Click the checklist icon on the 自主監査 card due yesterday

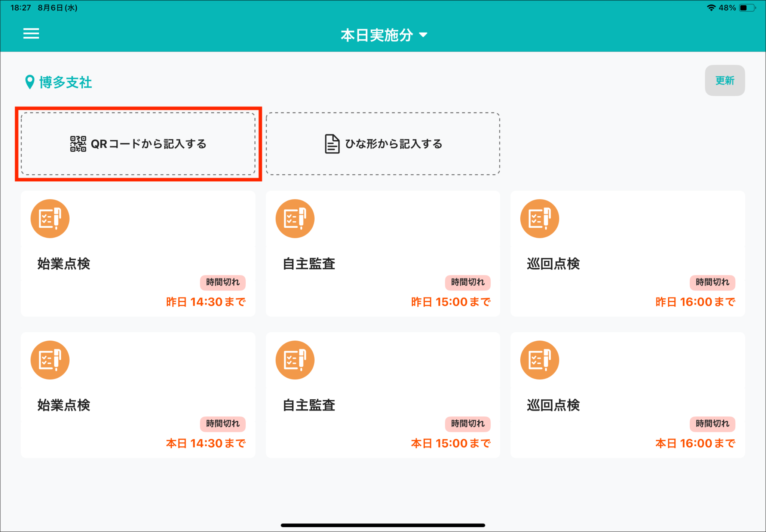295,219
